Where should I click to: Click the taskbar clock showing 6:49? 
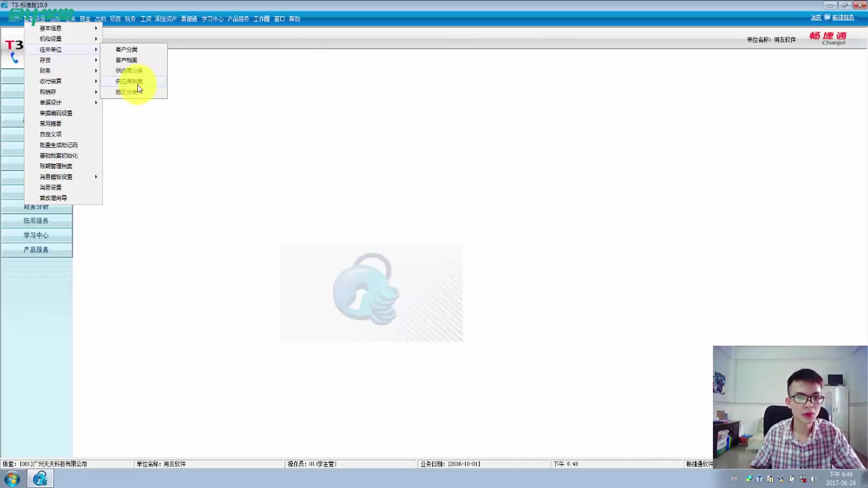tap(840, 479)
